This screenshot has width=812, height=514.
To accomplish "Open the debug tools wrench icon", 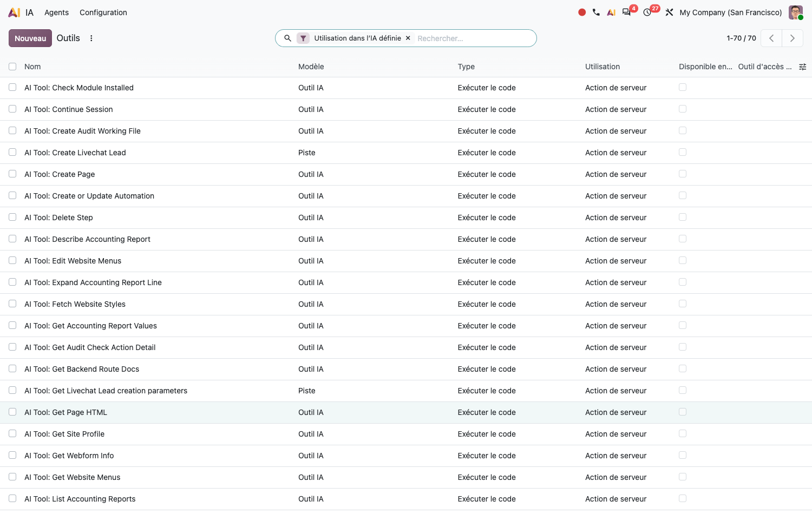I will (669, 12).
